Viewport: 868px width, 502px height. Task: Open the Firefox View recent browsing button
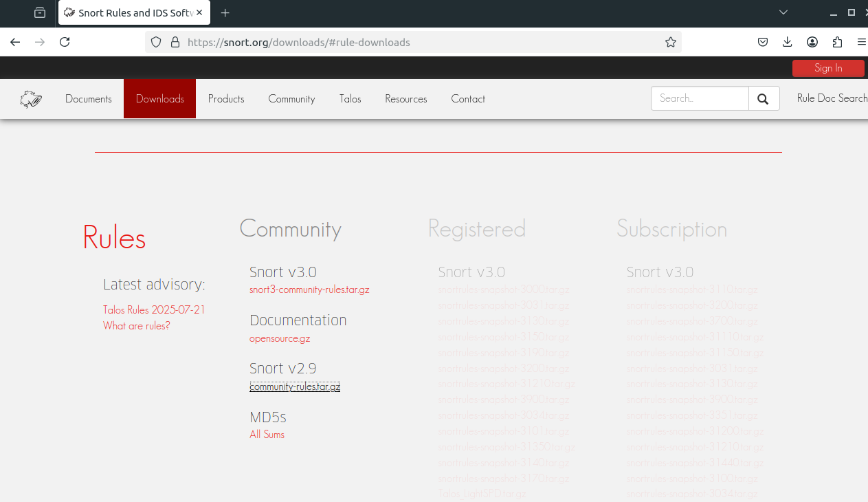point(40,12)
